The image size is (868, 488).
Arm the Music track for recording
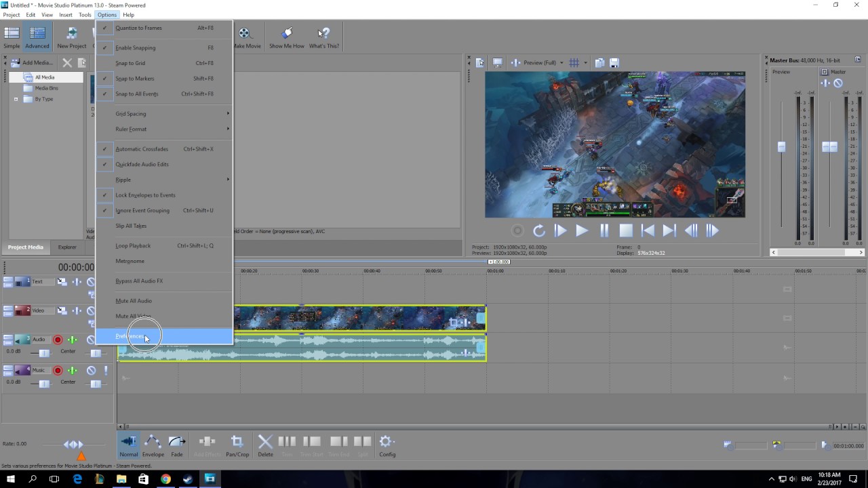58,371
